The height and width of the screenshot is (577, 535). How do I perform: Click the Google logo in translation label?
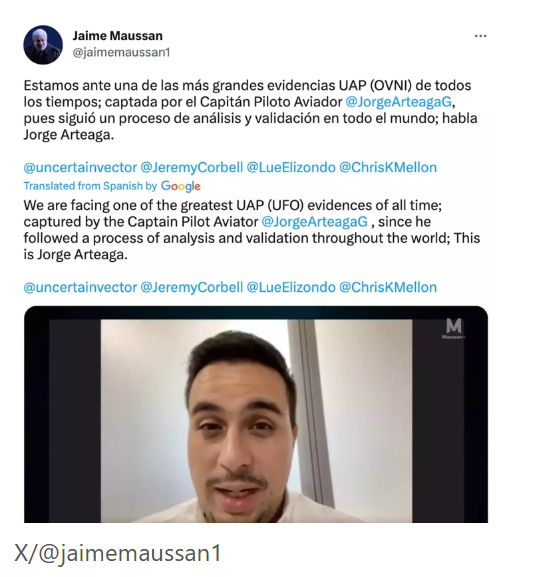pyautogui.click(x=181, y=187)
